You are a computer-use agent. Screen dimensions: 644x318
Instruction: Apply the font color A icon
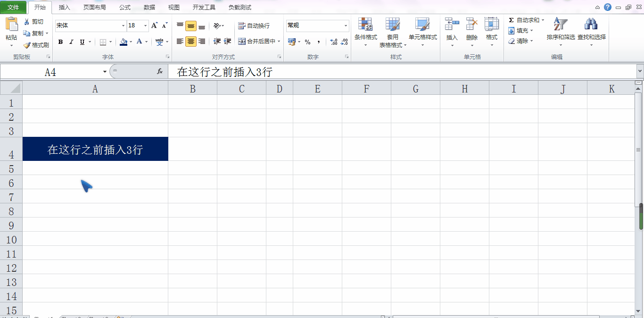[140, 42]
